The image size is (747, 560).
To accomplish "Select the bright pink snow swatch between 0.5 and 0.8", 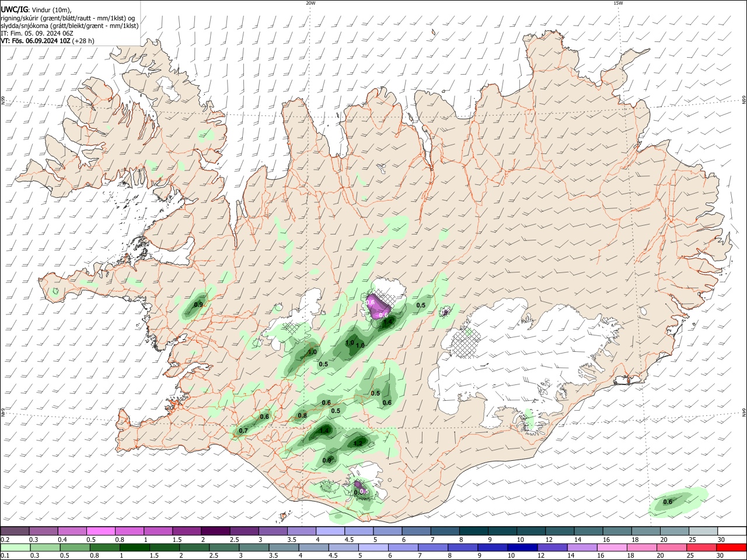I will [x=101, y=531].
